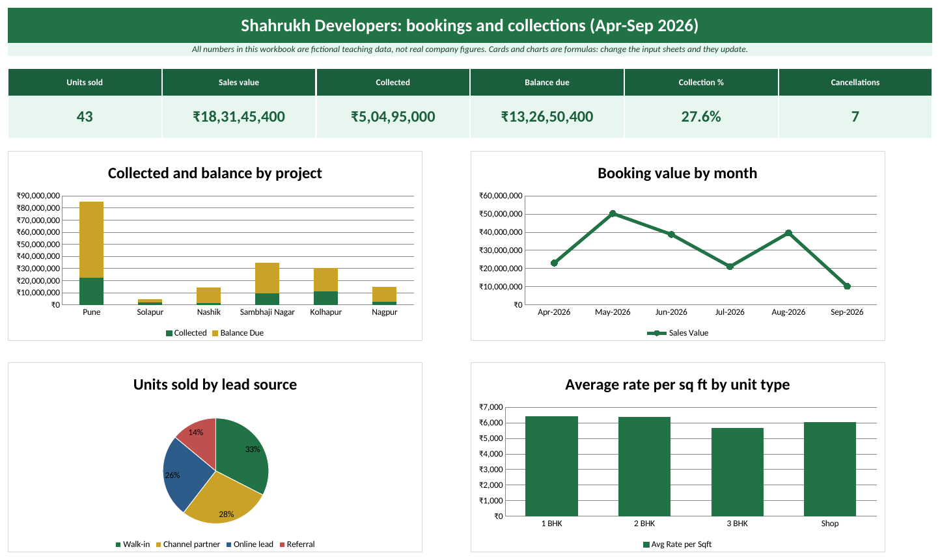Click the Pune stacked bar's gold Balance Due segment

pos(92,240)
